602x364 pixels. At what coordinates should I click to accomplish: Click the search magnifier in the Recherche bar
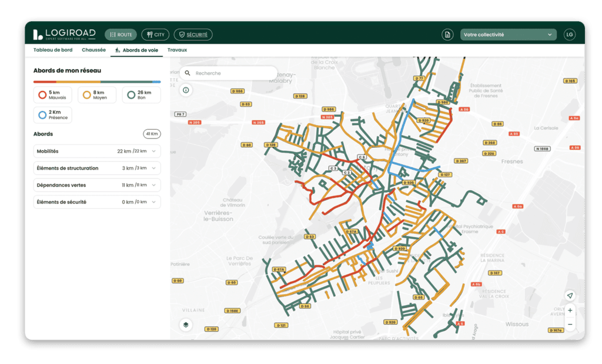[188, 73]
